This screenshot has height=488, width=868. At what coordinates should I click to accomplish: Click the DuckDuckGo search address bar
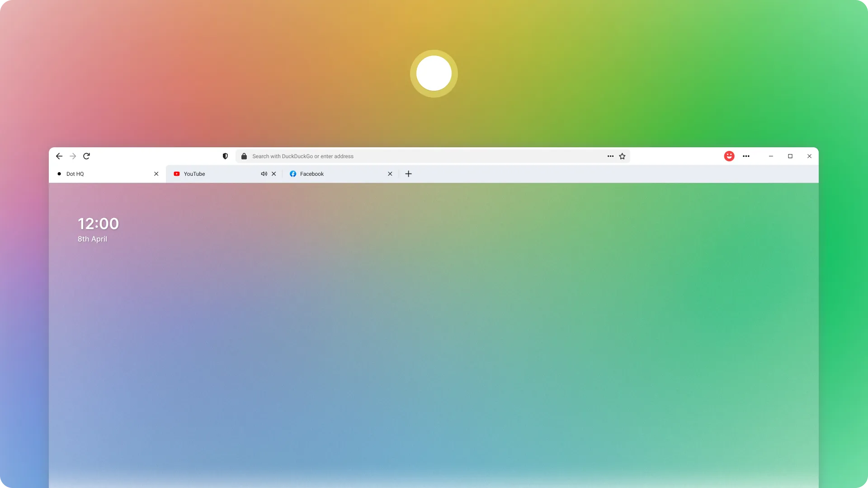(x=407, y=156)
